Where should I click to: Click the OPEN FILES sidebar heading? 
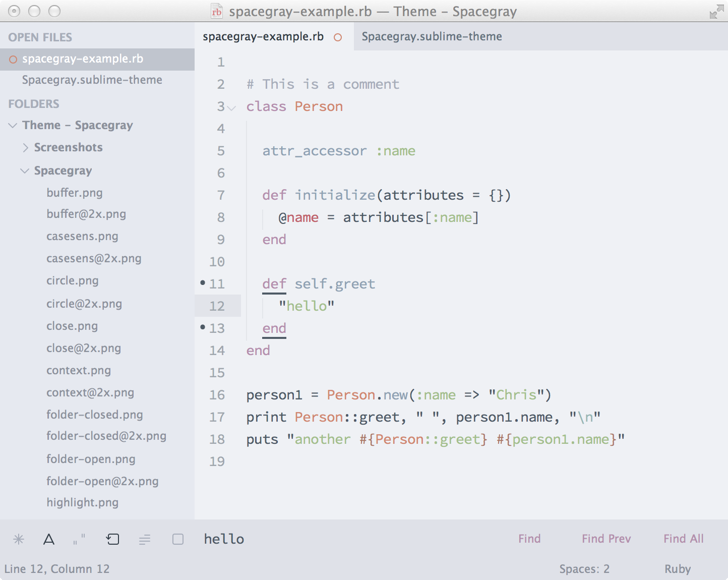click(x=40, y=37)
